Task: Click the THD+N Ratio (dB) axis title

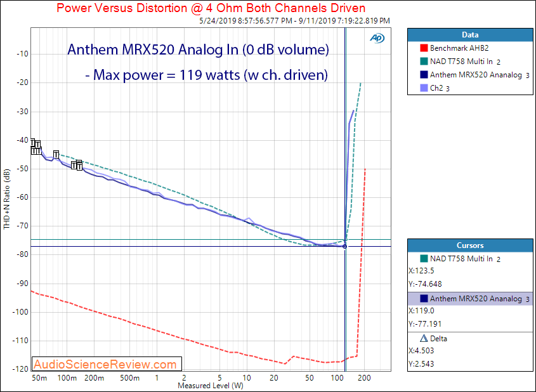Action: [x=7, y=199]
